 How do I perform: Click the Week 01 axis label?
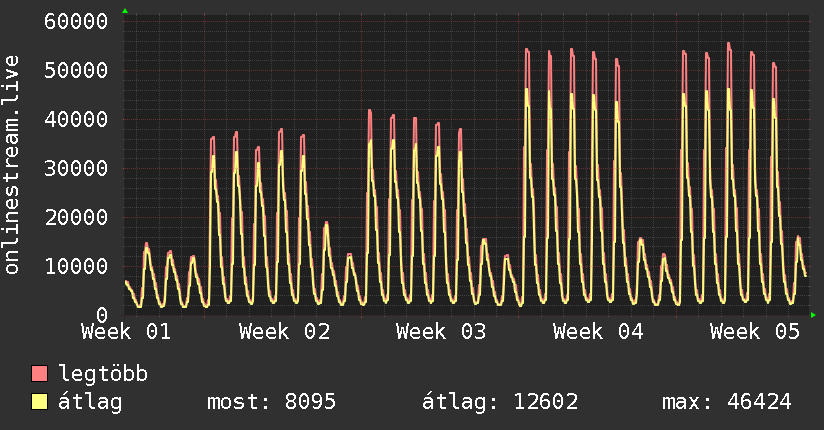pyautogui.click(x=126, y=332)
